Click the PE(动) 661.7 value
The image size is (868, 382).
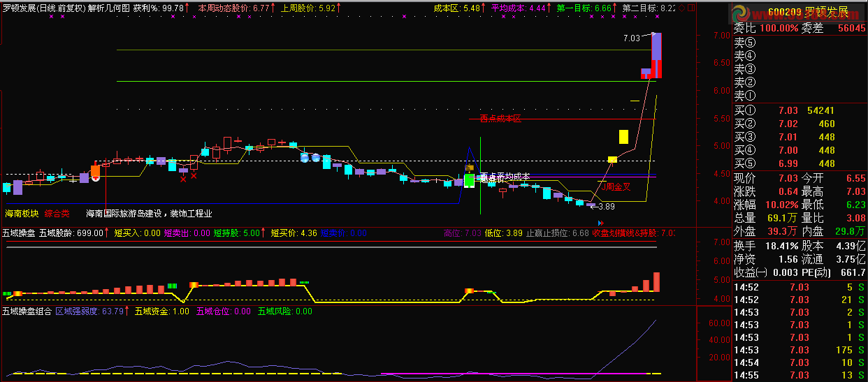click(x=852, y=272)
